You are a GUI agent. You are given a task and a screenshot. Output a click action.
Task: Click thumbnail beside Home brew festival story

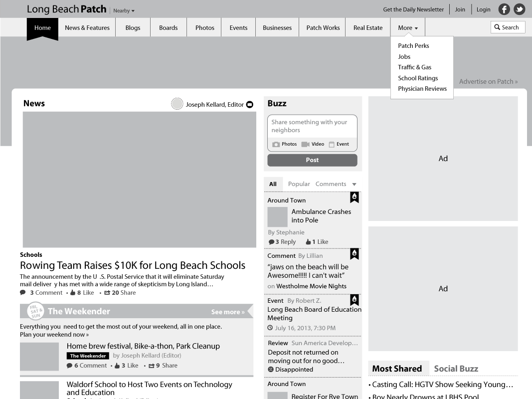[x=39, y=357]
